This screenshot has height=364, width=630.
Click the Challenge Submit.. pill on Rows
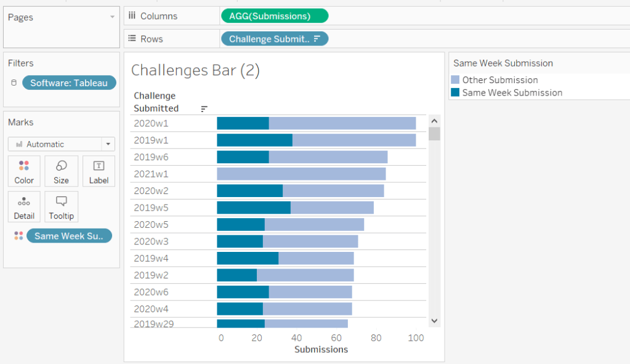click(x=274, y=39)
